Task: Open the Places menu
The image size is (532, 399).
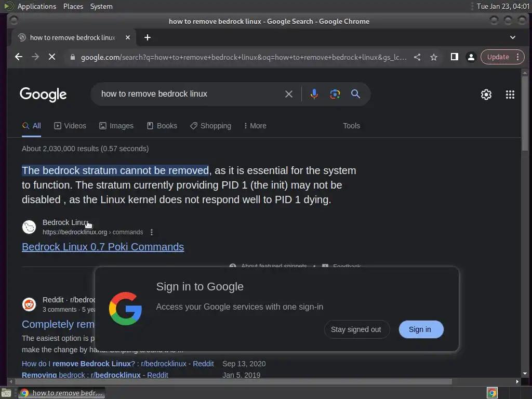Action: 73,6
